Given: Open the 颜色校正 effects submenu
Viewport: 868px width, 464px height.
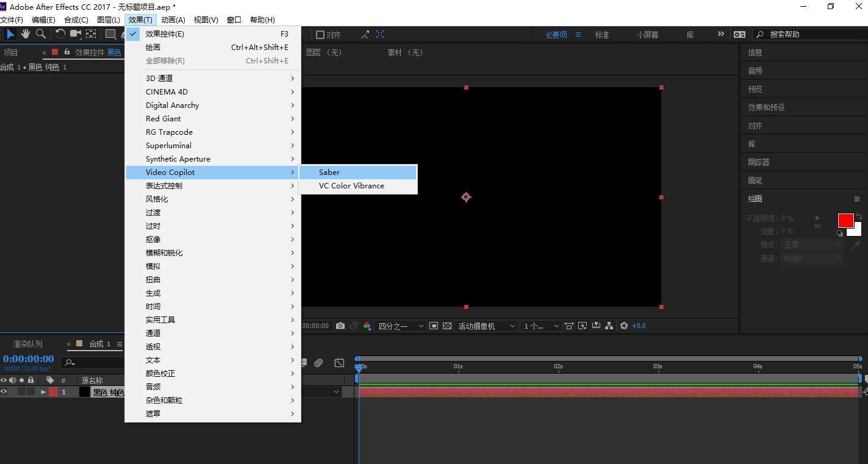Looking at the screenshot, I should click(212, 374).
